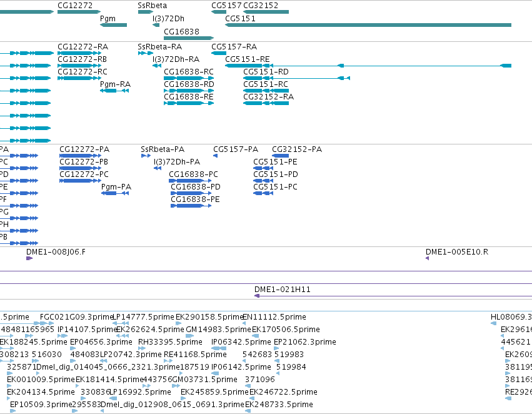
Task: Select EST label EK170506.5prime
Action: tap(286, 330)
